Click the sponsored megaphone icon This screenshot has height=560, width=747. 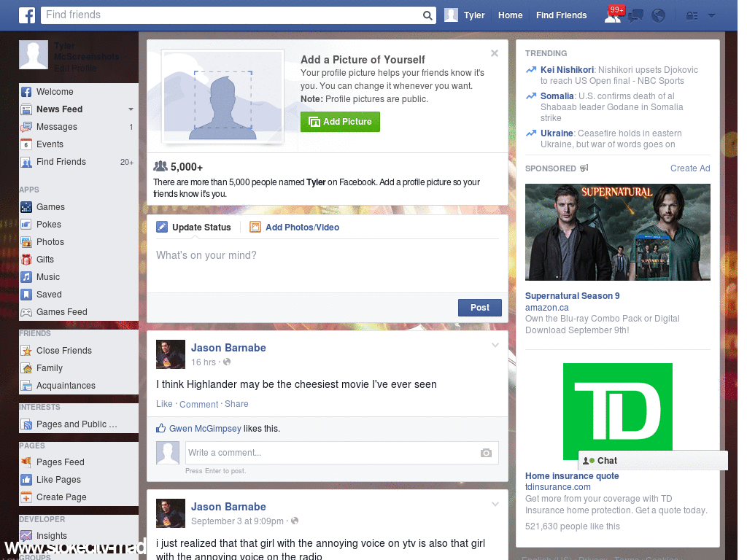pyautogui.click(x=584, y=168)
